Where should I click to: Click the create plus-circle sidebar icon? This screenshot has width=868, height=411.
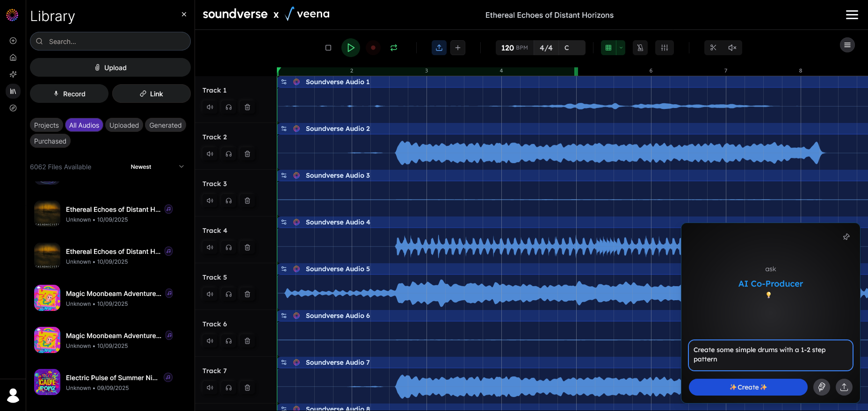tap(13, 41)
